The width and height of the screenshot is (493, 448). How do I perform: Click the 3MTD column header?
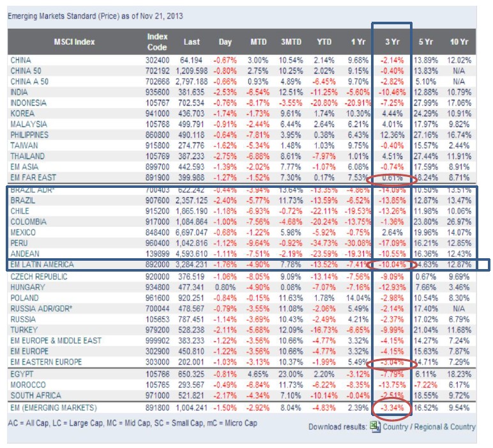point(291,42)
